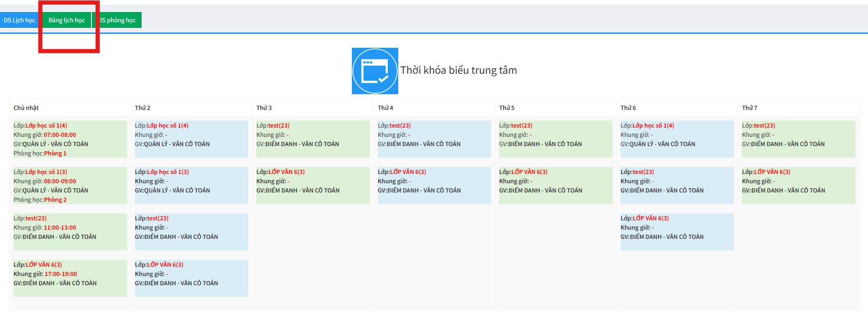Click the 11:00-13:00 time slot
The width and height of the screenshot is (868, 321).
tap(60, 228)
